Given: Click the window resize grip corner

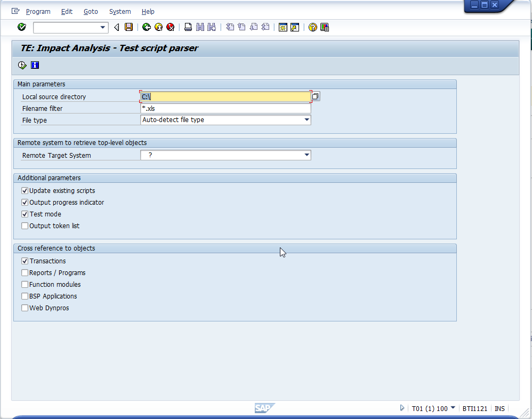Looking at the screenshot, I should point(525,412).
